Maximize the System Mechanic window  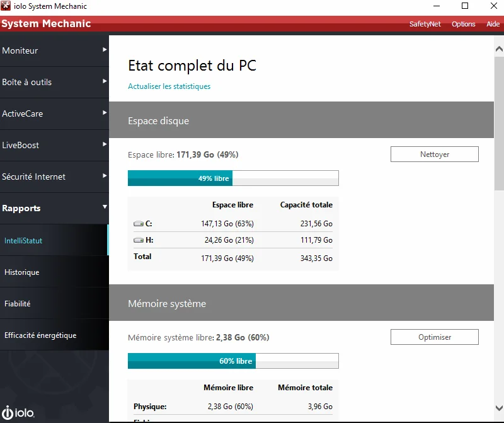tap(465, 6)
